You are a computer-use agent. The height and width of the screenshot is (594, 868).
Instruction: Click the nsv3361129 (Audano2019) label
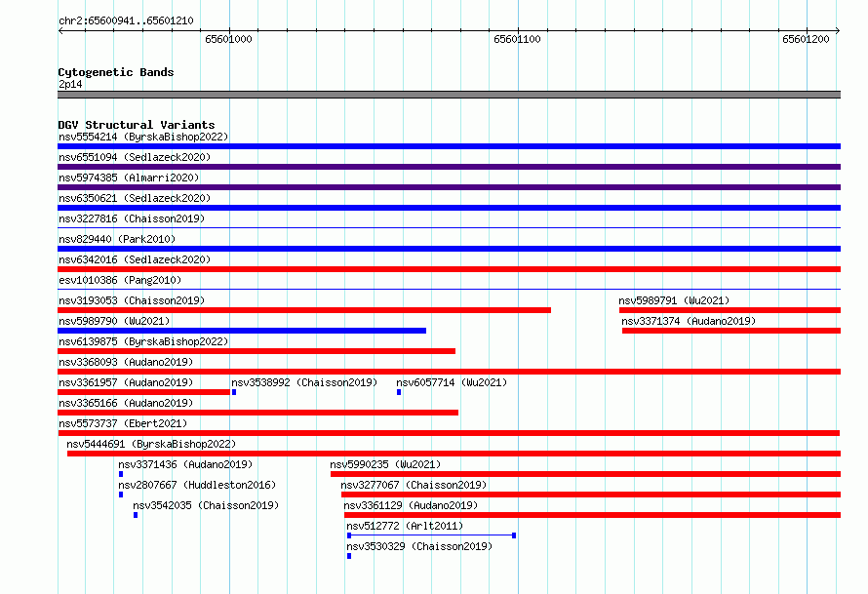coord(411,505)
